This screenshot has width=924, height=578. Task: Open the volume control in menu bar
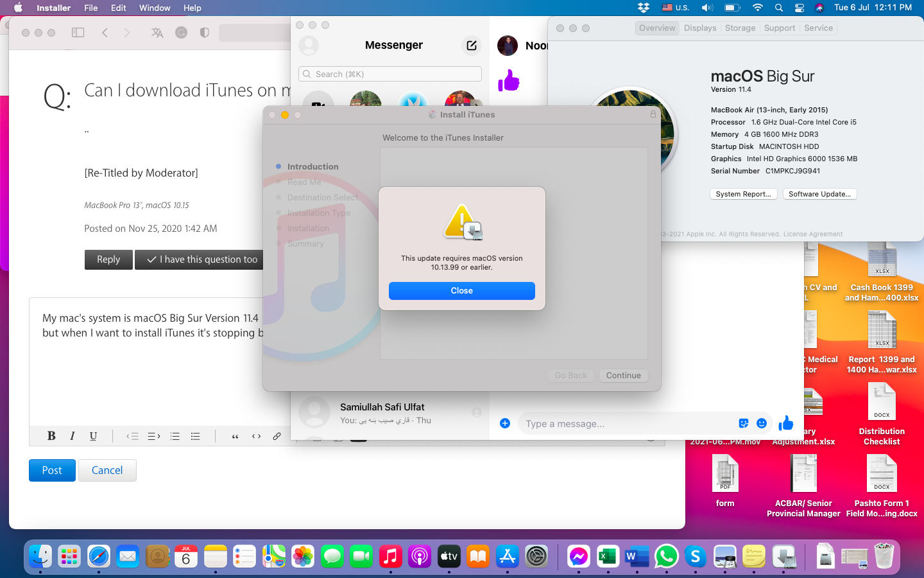point(707,8)
